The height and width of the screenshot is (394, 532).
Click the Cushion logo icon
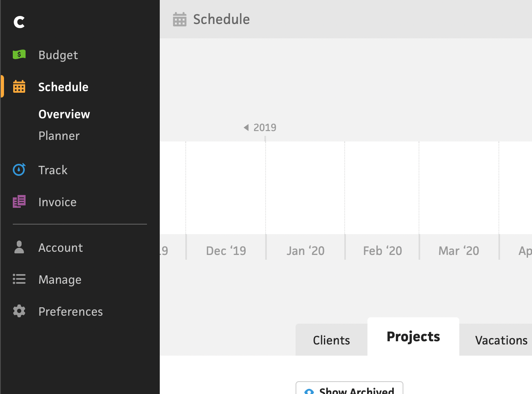tap(19, 22)
